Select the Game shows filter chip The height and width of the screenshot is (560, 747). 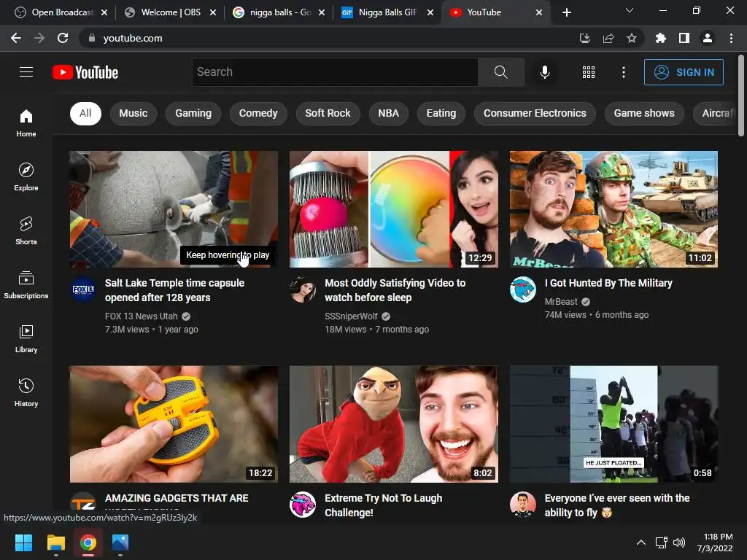(644, 113)
